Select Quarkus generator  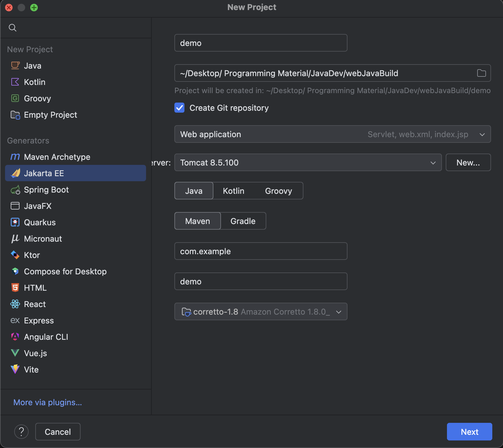coord(76,222)
